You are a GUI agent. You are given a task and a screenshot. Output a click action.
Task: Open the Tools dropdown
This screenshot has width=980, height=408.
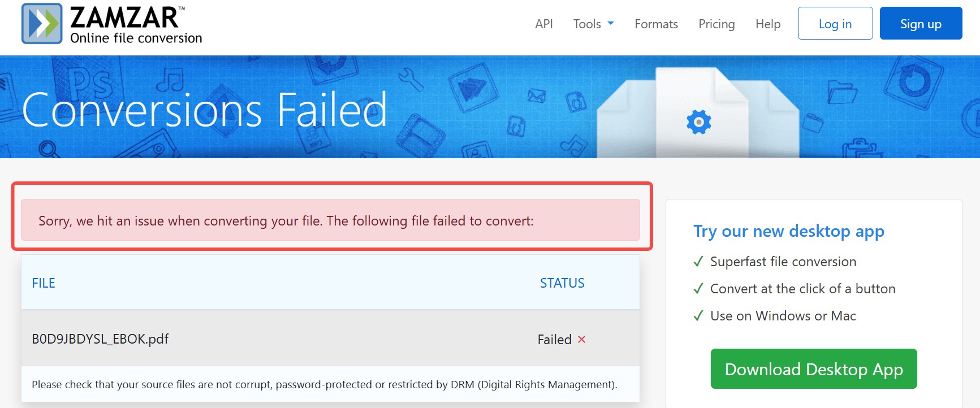point(587,24)
